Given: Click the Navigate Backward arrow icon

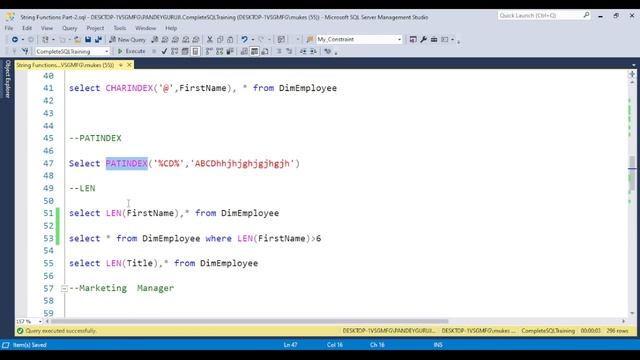Looking at the screenshot, I should tap(15, 40).
